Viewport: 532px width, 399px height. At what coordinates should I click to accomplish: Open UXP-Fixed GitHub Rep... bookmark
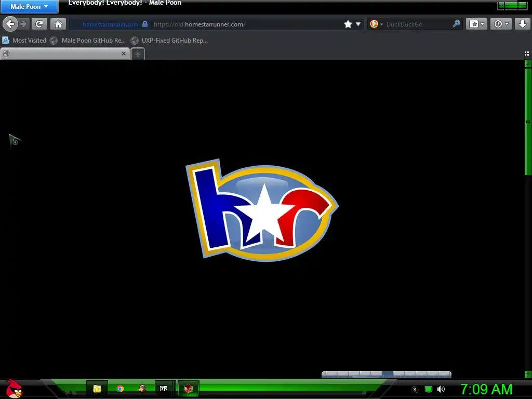(x=169, y=41)
